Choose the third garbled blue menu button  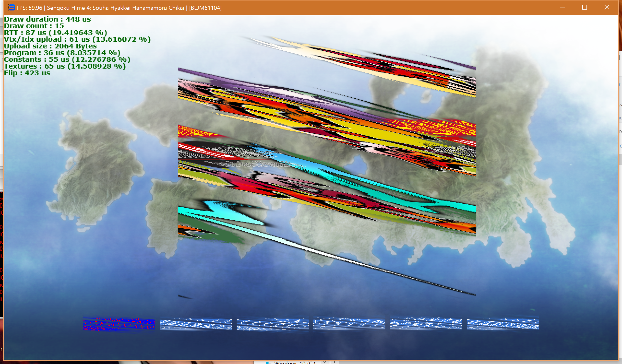point(273,324)
